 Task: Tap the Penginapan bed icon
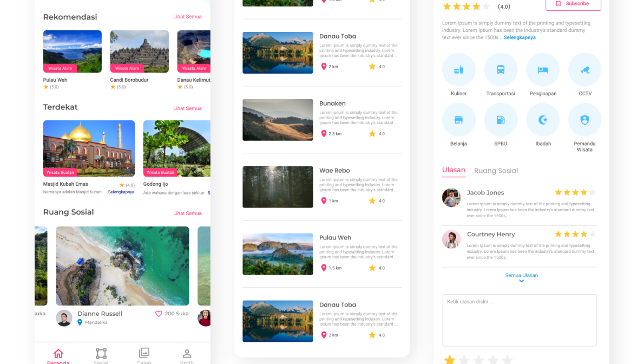(543, 70)
